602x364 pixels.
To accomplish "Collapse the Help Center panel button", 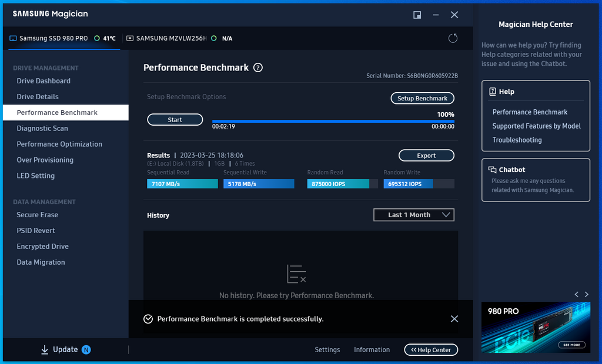I will (431, 350).
